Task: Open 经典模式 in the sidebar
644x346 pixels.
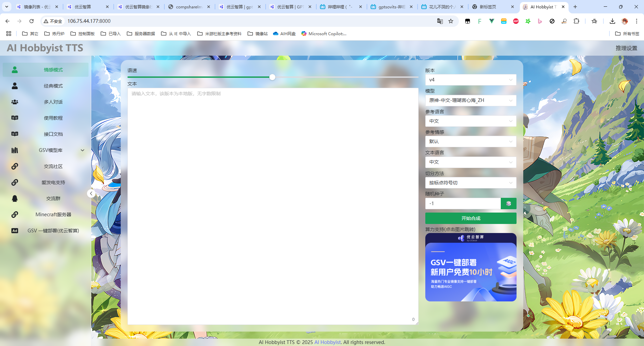Action: (46, 86)
